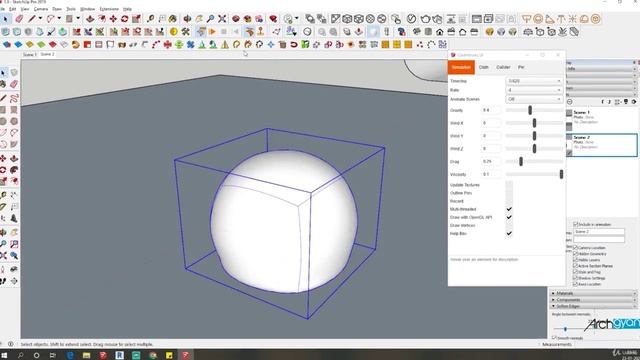Open the Camera menu
The height and width of the screenshot is (360, 640).
click(x=41, y=9)
